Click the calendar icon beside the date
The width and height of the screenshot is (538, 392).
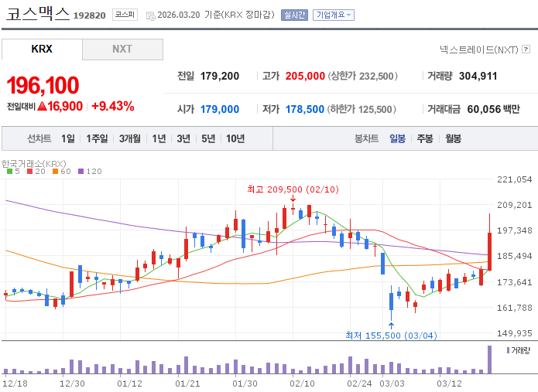click(151, 15)
